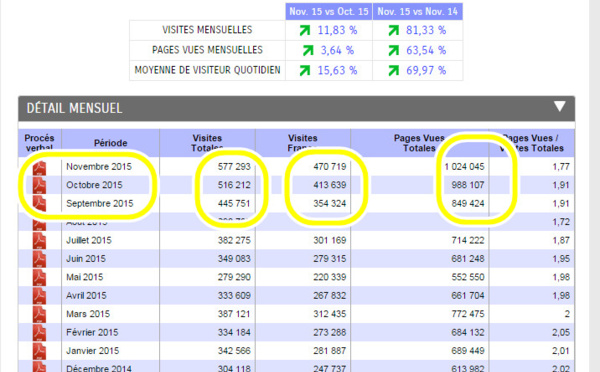The height and width of the screenshot is (372, 600).
Task: Click page views value 849 424
Action: [468, 203]
